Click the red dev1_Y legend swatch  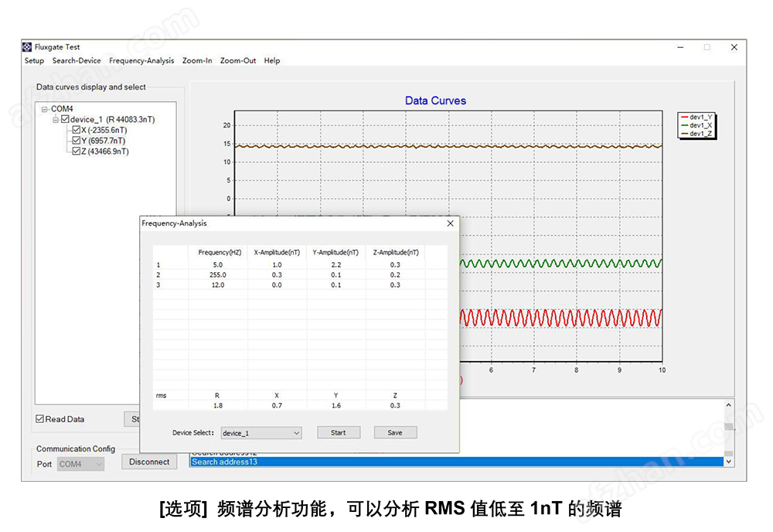683,117
